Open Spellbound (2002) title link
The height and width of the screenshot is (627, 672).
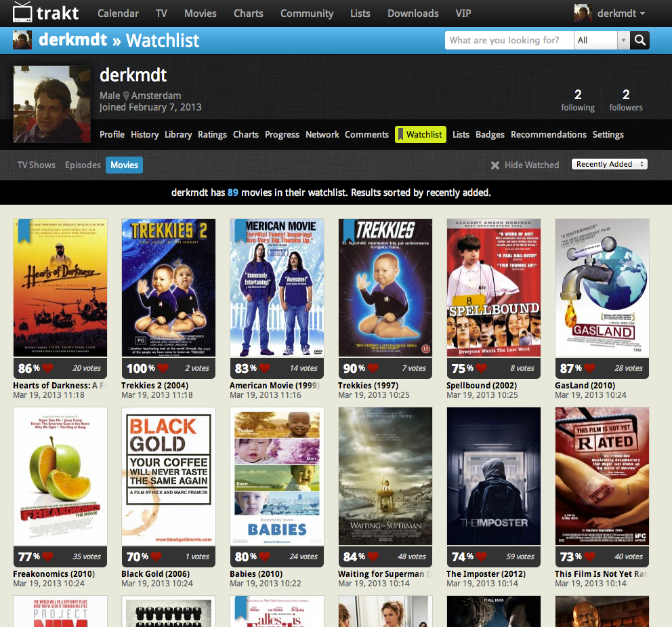point(482,386)
